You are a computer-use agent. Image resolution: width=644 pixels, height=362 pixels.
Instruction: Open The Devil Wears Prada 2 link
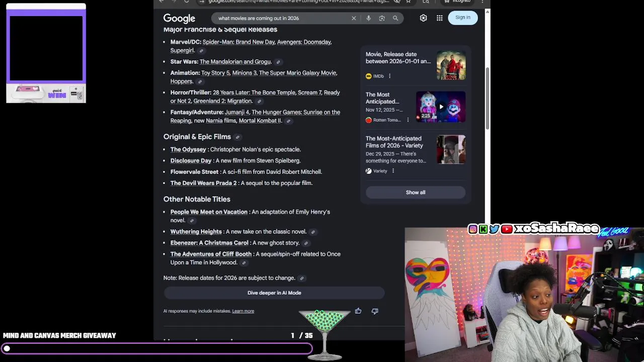(x=203, y=183)
